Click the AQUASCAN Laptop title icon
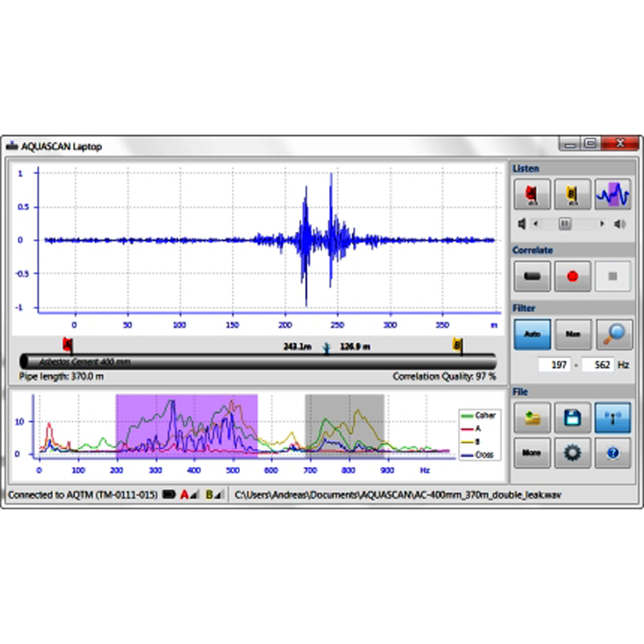 12,146
